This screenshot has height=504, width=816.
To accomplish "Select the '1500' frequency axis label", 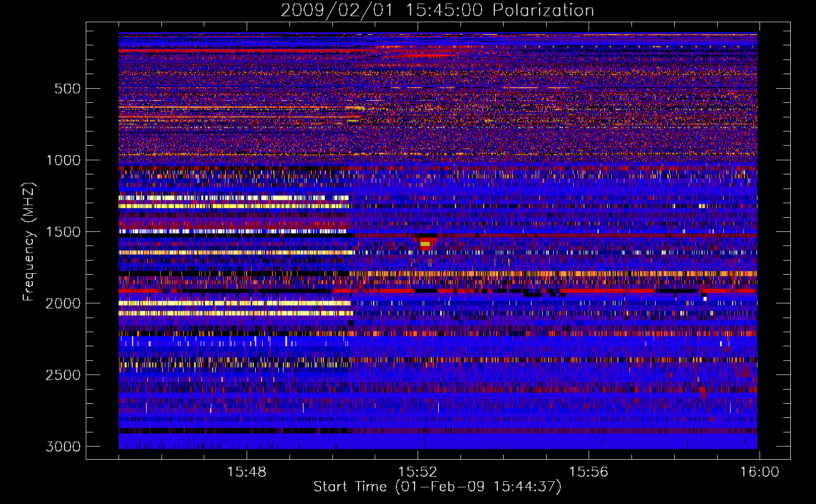I will (64, 232).
